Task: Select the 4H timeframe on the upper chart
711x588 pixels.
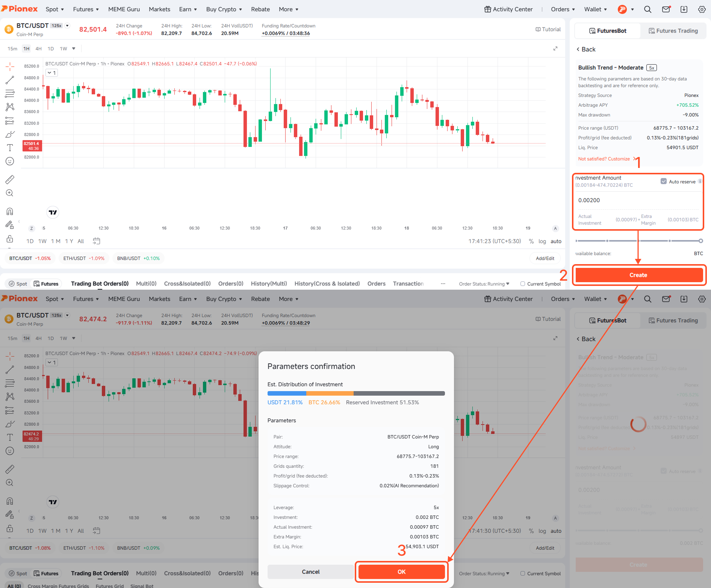Action: pyautogui.click(x=39, y=48)
